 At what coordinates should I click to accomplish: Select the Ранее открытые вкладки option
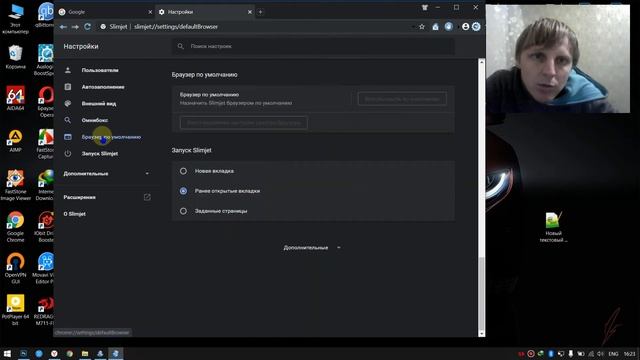(183, 191)
